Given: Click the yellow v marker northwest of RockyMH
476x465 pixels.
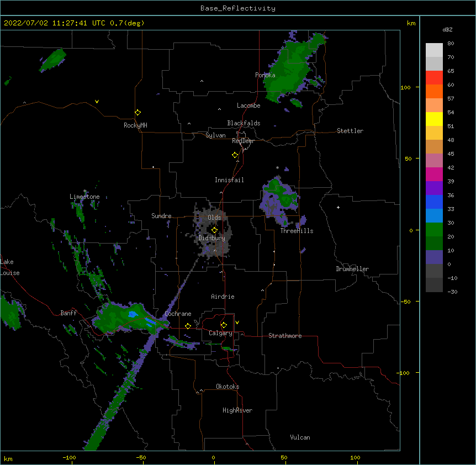Looking at the screenshot, I should tap(97, 102).
